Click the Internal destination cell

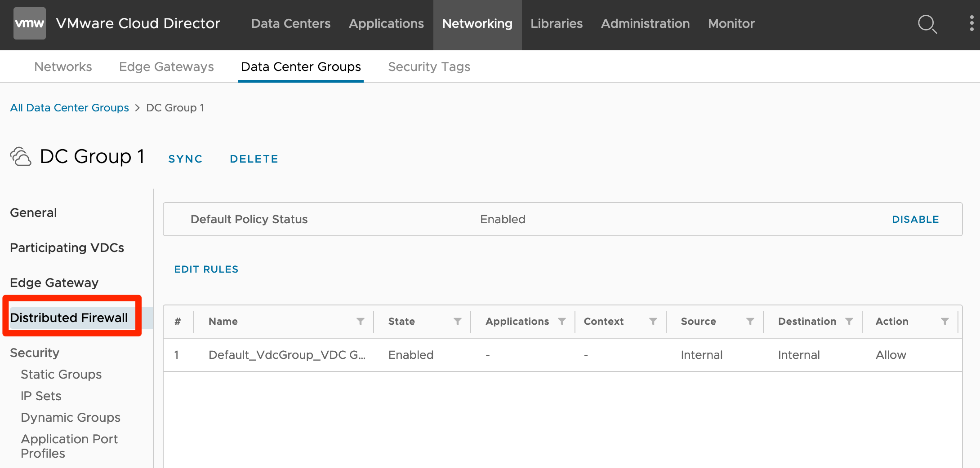coord(799,355)
